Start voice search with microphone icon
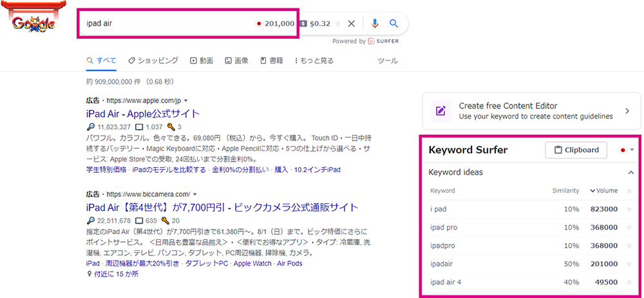 coord(374,23)
